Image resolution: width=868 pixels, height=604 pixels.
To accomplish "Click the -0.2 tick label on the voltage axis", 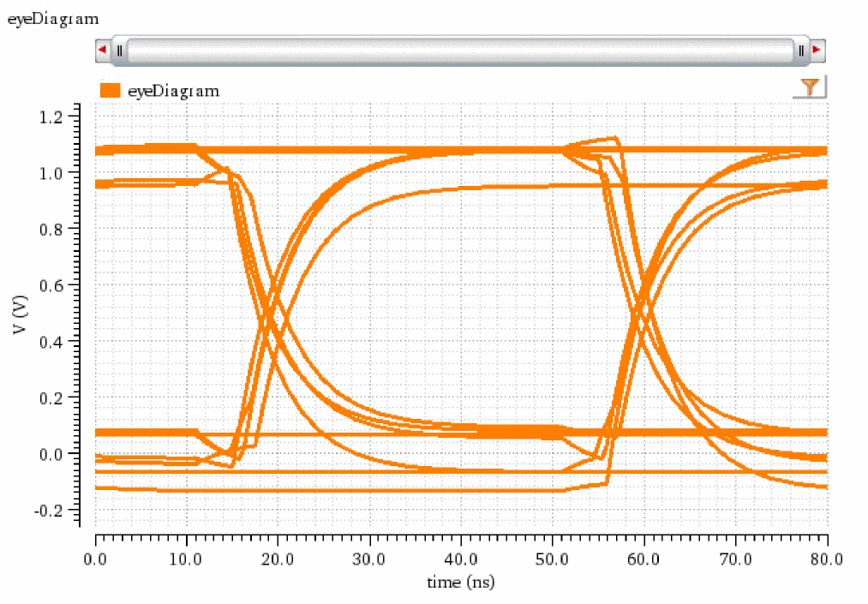I will (x=62, y=510).
